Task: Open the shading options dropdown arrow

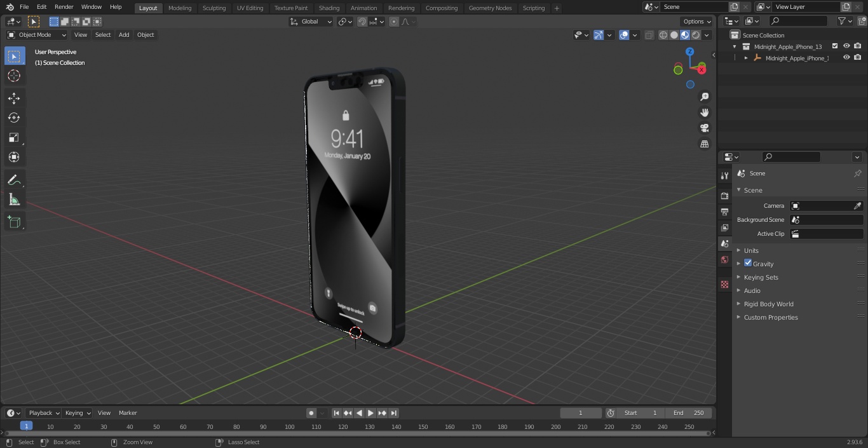Action: click(x=707, y=35)
